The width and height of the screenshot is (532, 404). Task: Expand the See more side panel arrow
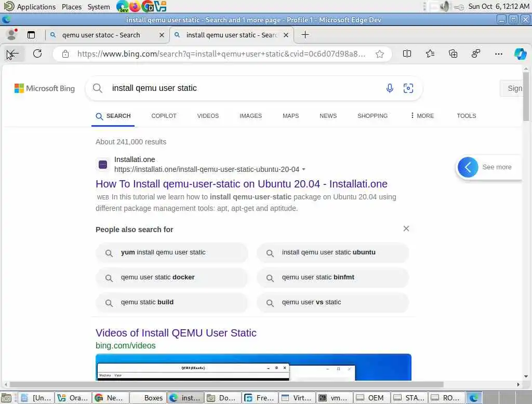[468, 167]
